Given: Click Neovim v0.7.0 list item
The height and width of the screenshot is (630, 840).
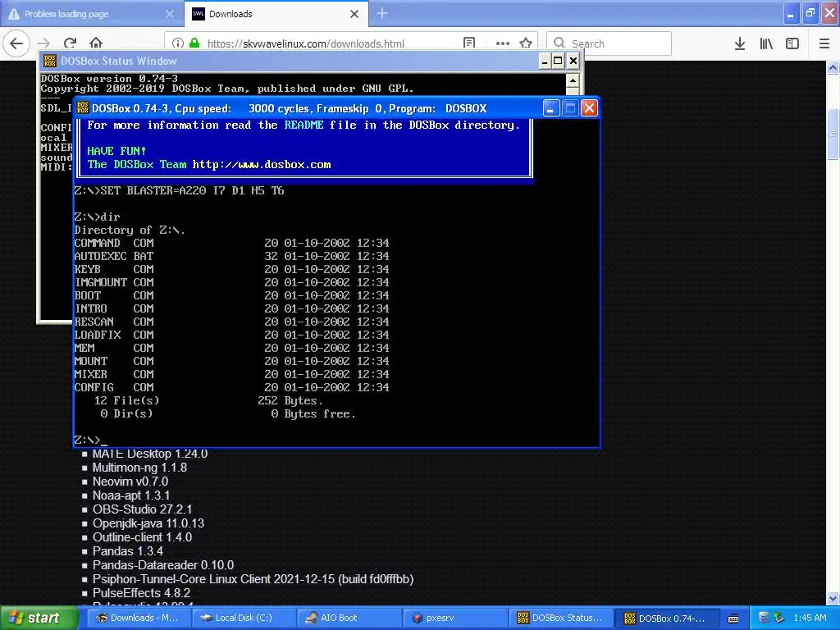Looking at the screenshot, I should [x=130, y=482].
